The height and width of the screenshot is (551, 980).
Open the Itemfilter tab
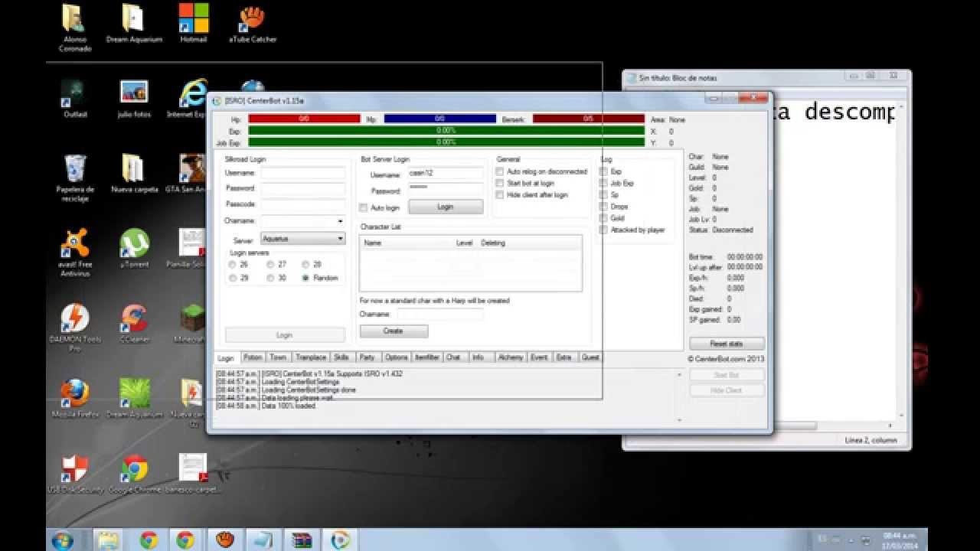tap(427, 357)
